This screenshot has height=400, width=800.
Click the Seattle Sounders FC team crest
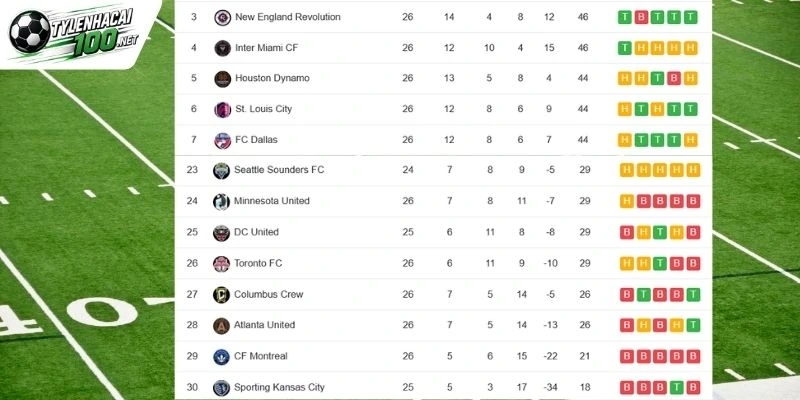click(221, 170)
